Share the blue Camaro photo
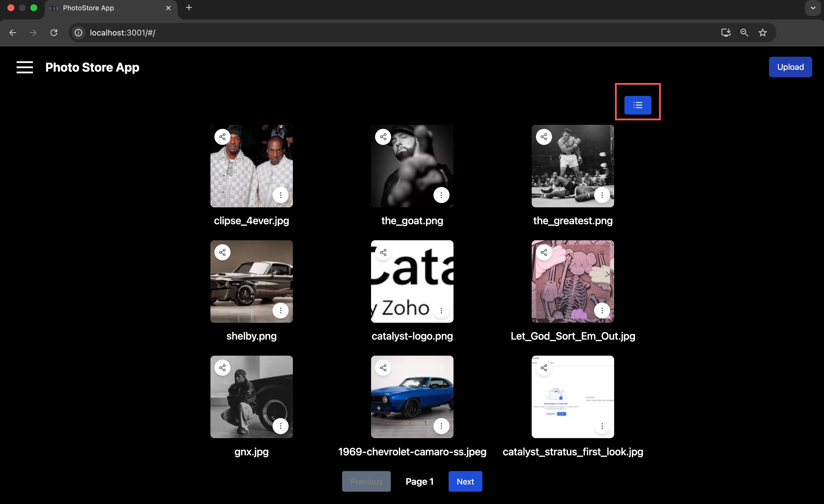824x504 pixels. pos(383,368)
